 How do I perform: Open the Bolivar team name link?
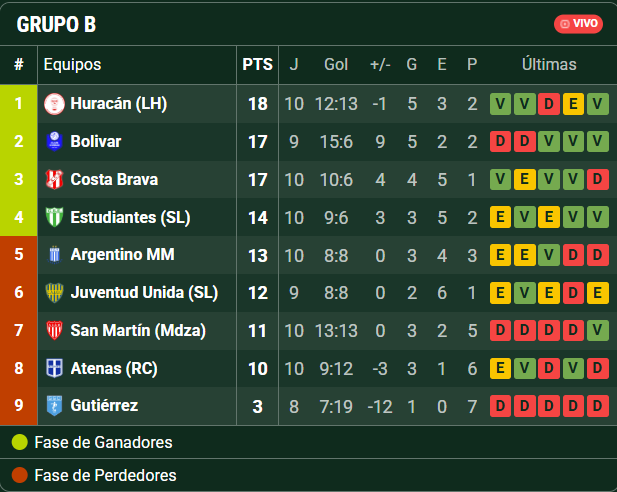(x=96, y=142)
